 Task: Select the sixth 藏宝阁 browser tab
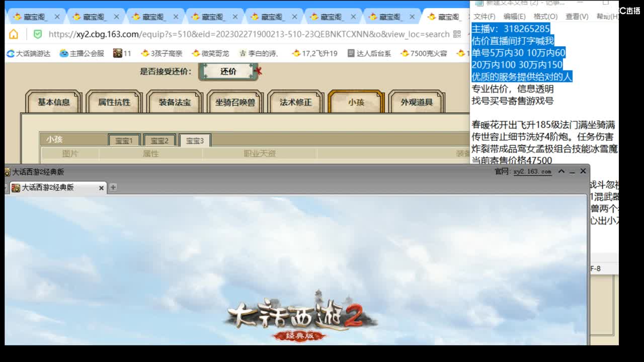click(x=332, y=17)
